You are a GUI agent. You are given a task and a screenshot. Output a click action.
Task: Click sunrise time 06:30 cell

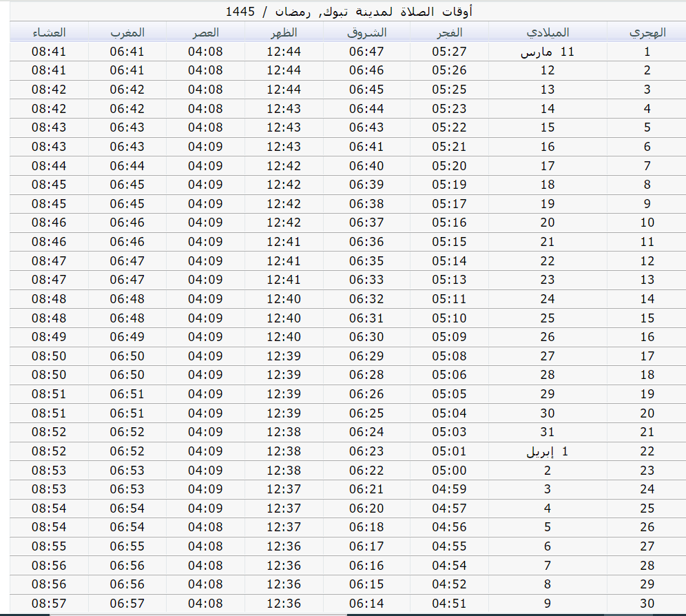[x=366, y=338]
